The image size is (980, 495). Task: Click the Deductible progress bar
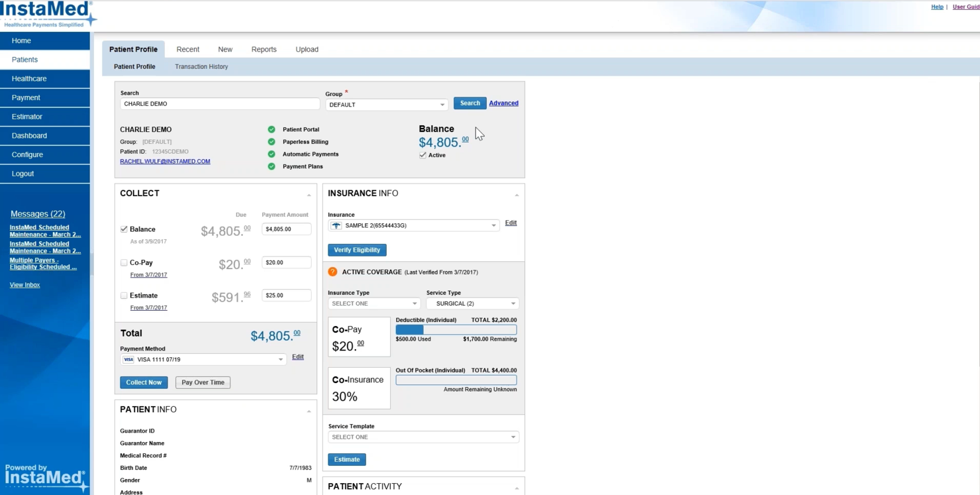click(456, 329)
